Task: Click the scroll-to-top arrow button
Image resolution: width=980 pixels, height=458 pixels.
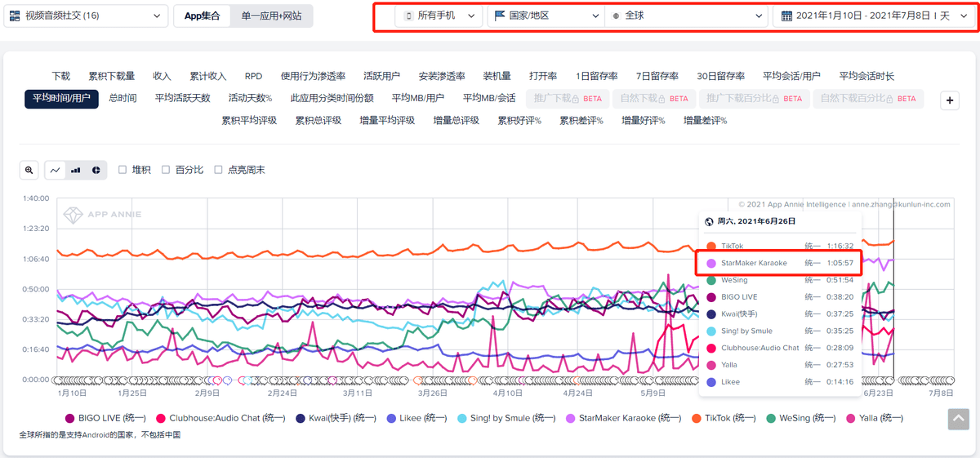Action: (x=958, y=419)
